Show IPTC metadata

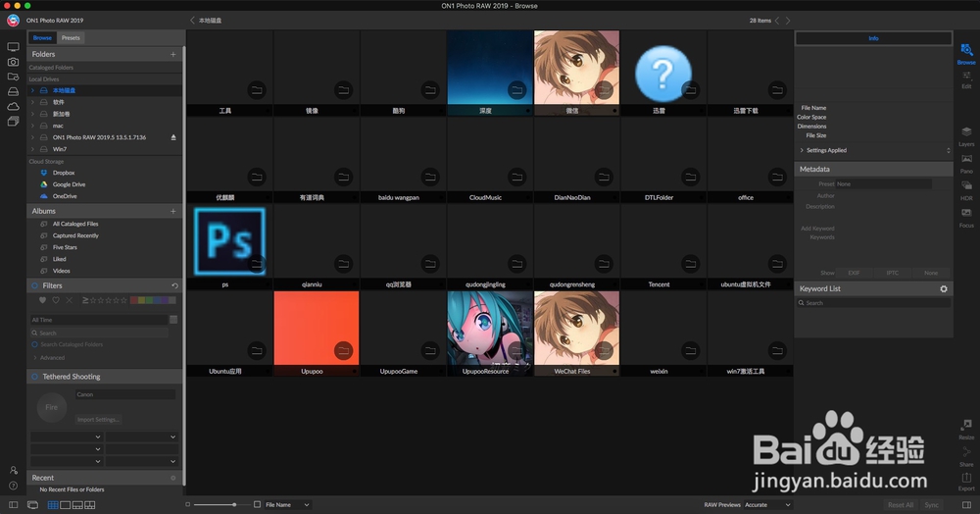coord(893,273)
